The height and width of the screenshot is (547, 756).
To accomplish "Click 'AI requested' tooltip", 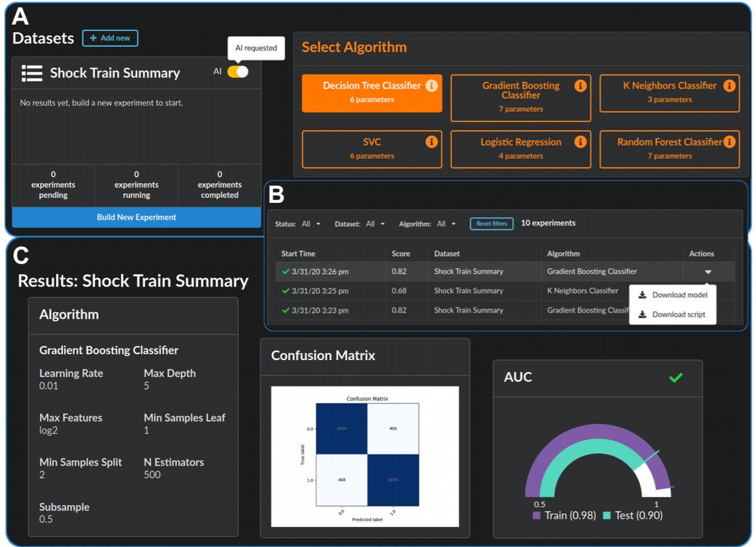I will [x=256, y=48].
